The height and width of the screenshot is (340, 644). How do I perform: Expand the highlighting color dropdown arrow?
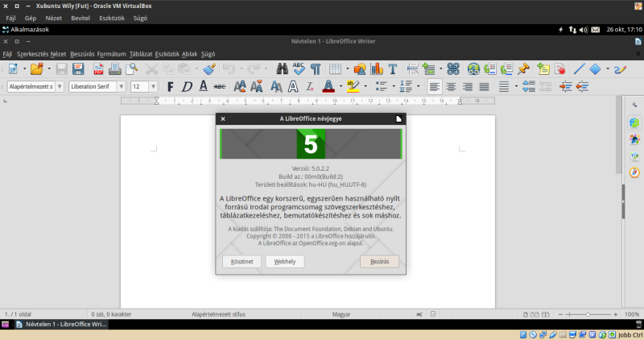click(x=365, y=86)
